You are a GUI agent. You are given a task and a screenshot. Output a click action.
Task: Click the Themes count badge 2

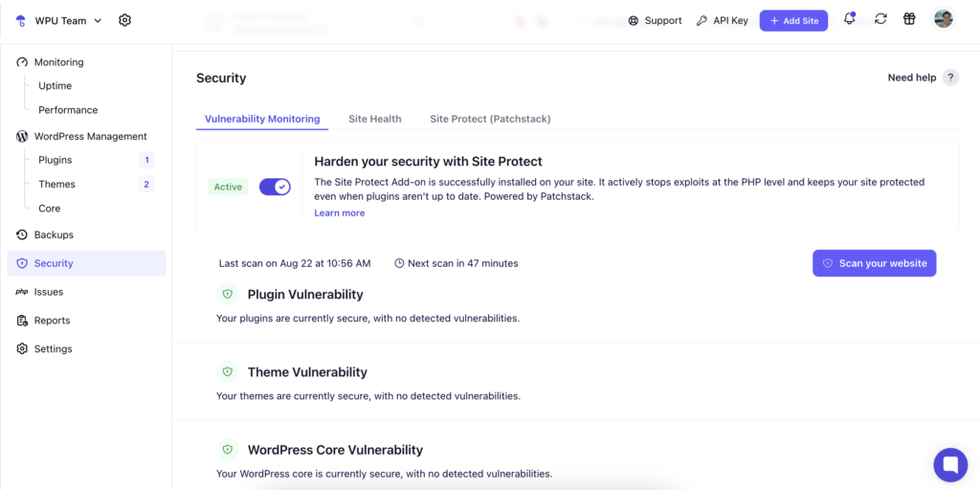(146, 185)
